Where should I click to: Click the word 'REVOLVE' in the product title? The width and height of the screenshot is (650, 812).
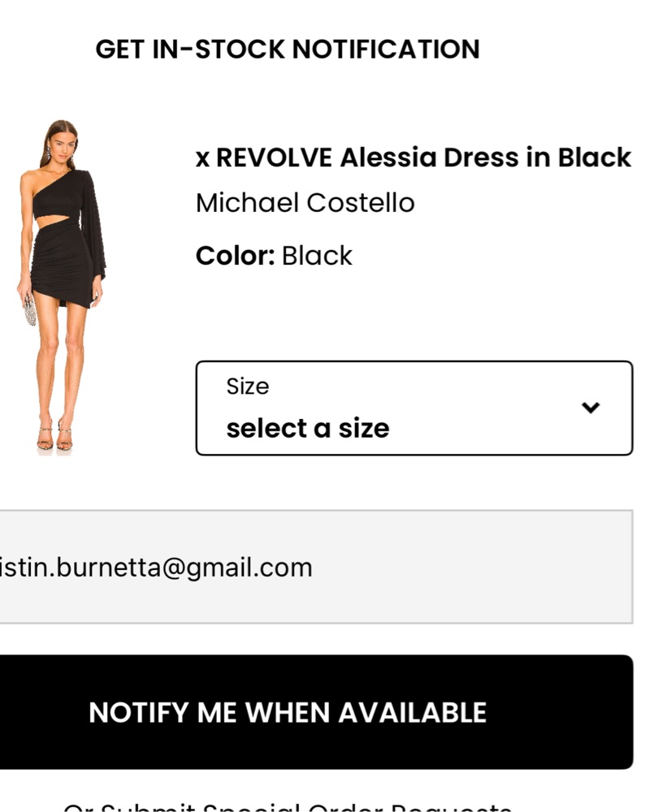(x=274, y=158)
